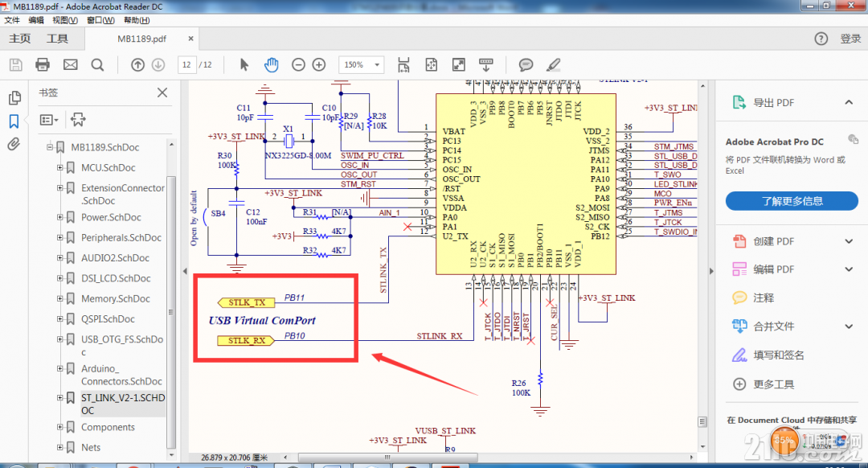Screen dimensions: 868x468
Task: Click the page number field
Action: [187, 65]
